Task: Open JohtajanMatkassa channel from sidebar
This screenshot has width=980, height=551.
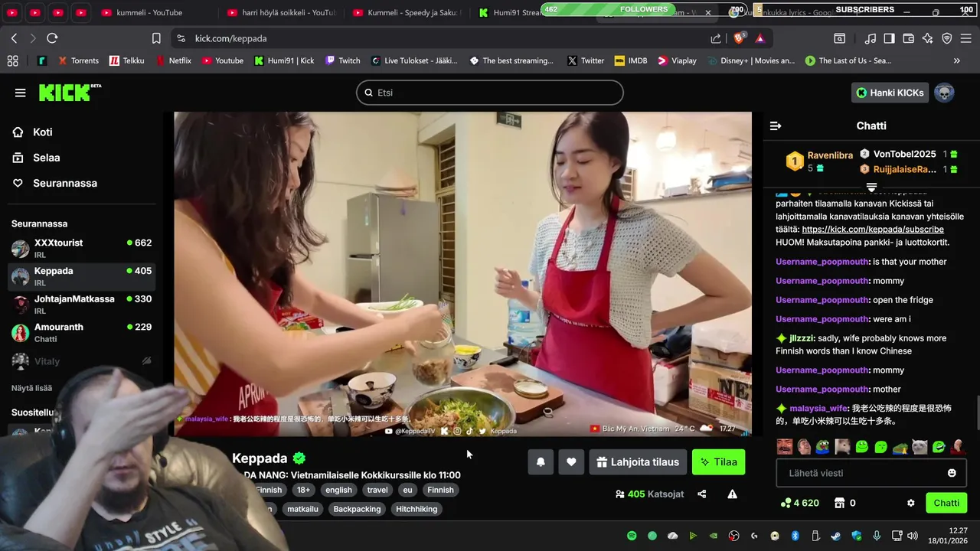Action: pos(81,305)
